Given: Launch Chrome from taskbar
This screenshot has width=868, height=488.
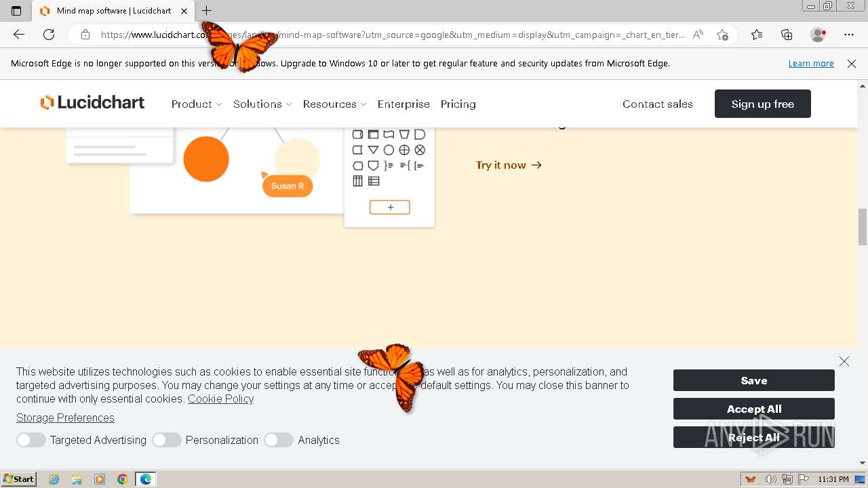Looking at the screenshot, I should (x=123, y=479).
